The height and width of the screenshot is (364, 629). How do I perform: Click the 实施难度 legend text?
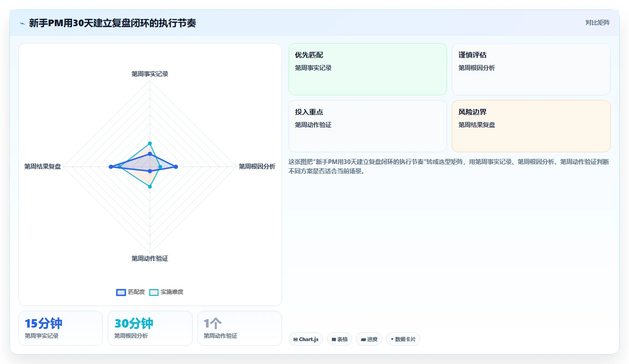tap(172, 292)
